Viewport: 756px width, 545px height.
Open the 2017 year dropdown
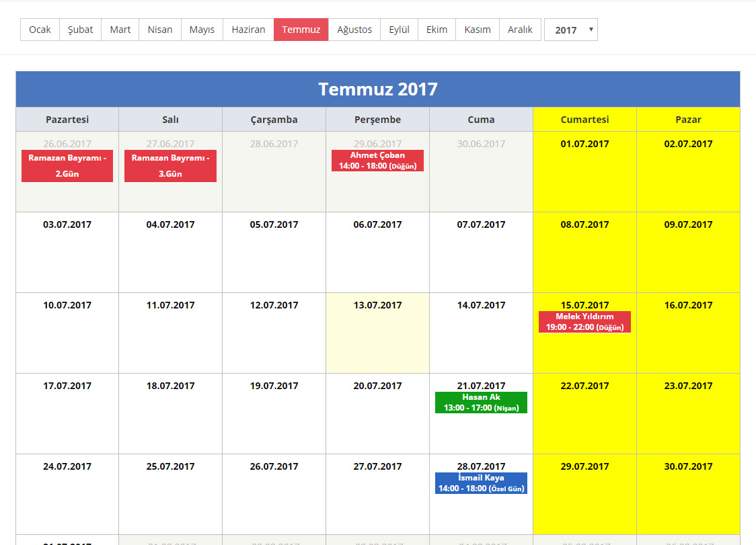pos(571,30)
